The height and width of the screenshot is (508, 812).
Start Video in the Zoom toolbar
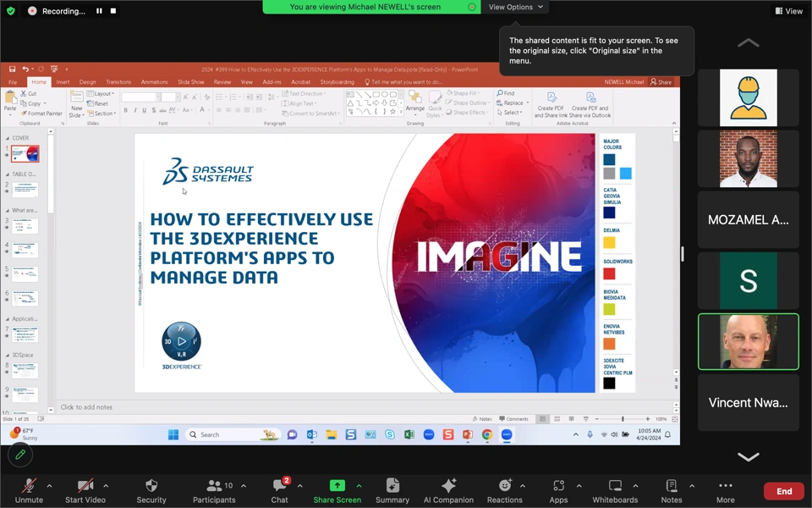85,491
